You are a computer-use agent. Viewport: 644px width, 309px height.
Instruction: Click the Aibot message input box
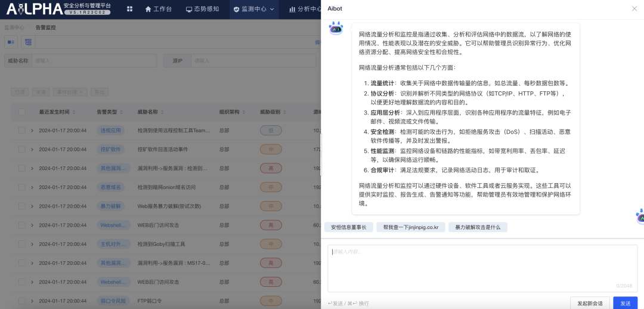click(482, 267)
